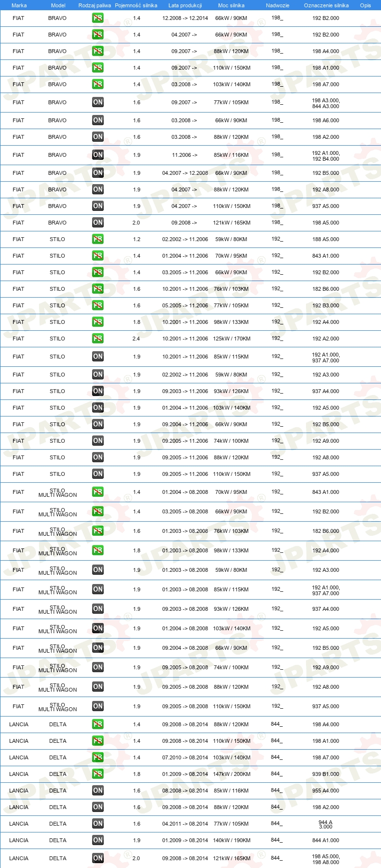The height and width of the screenshot is (868, 381).
Task: Click the diesel ON icon in the Delta 2.0 121kW row
Action: point(98,858)
